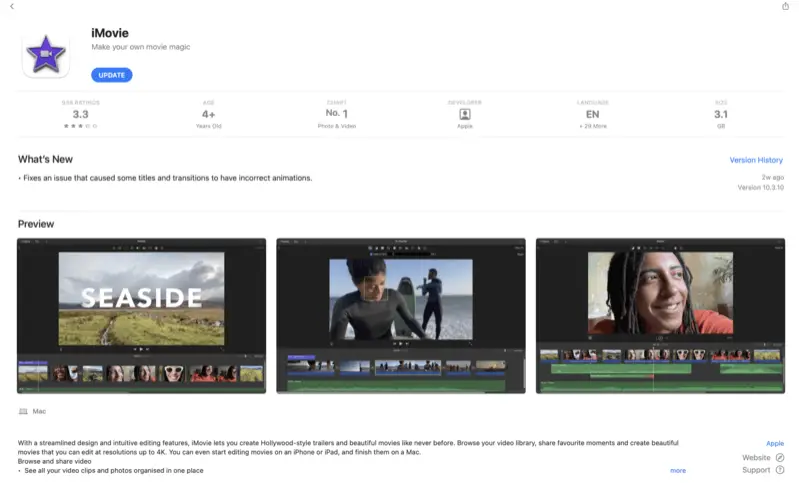Click the EN language entry
This screenshot has height=483, width=799.
tap(593, 115)
